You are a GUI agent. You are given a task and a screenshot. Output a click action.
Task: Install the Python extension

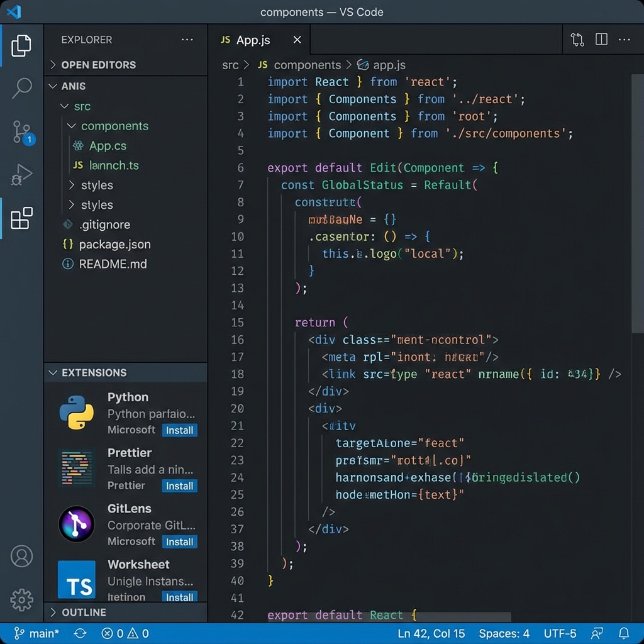click(179, 430)
